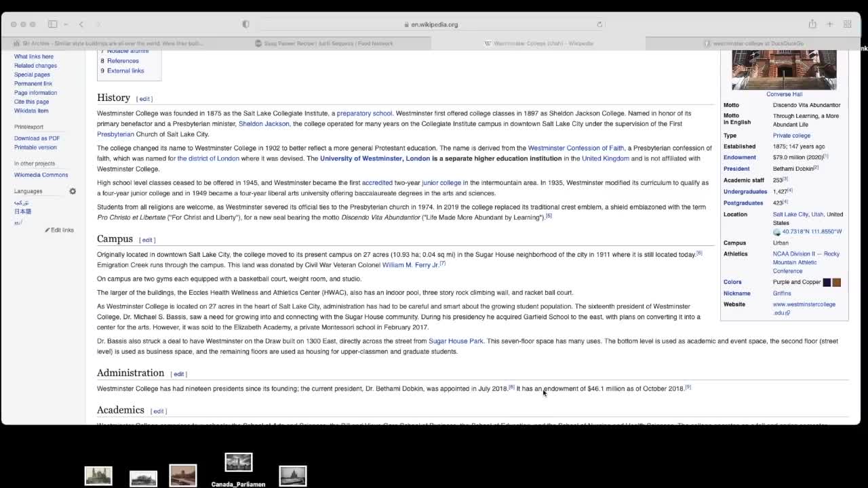Viewport: 868px width, 488px height.
Task: Select the brown-toned building desktop thumbnail
Action: click(183, 475)
